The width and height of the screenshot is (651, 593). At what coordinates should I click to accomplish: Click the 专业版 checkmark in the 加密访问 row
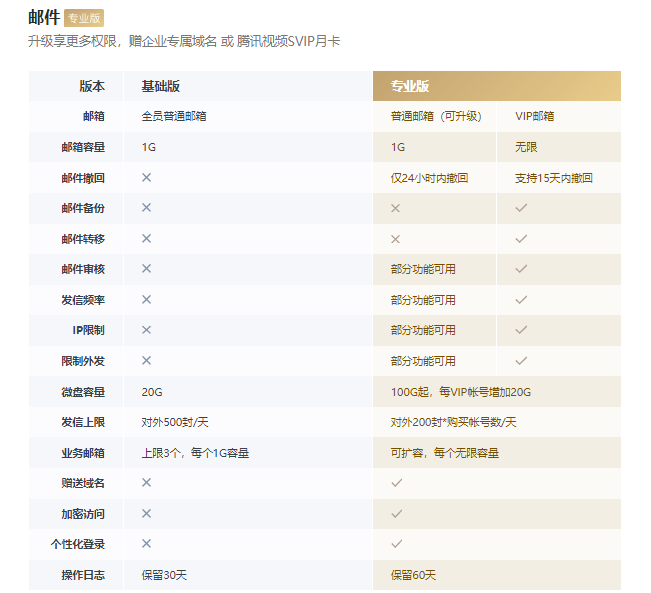click(x=396, y=513)
